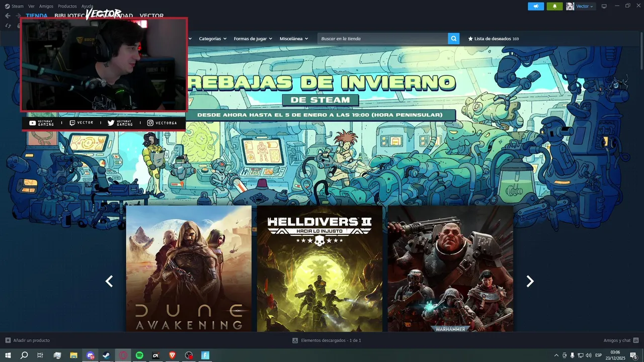
Task: Show hidden system tray icons
Action: (x=556, y=355)
